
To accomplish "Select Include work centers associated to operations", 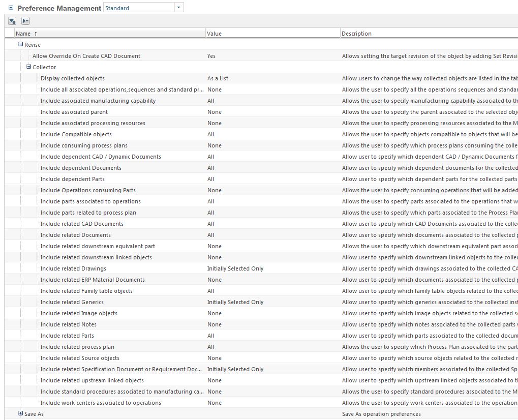I will 101,403.
